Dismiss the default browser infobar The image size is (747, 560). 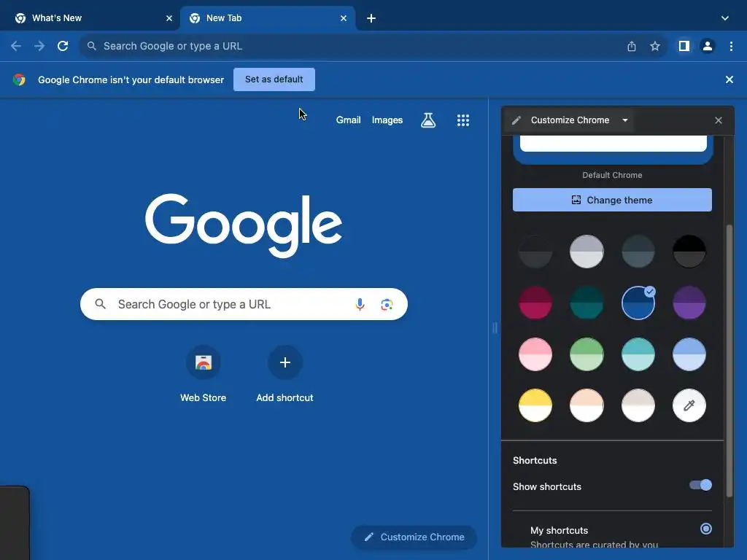coord(729,79)
